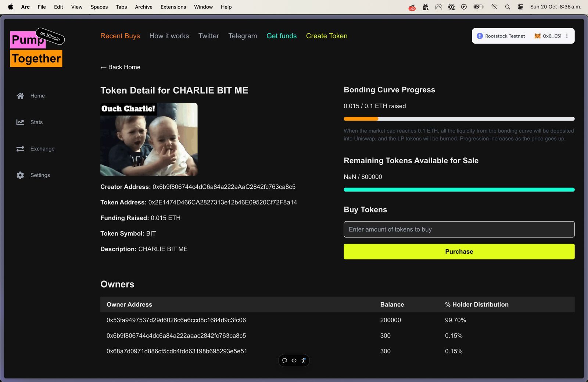Open the File menu
The width and height of the screenshot is (588, 382).
pyautogui.click(x=42, y=7)
